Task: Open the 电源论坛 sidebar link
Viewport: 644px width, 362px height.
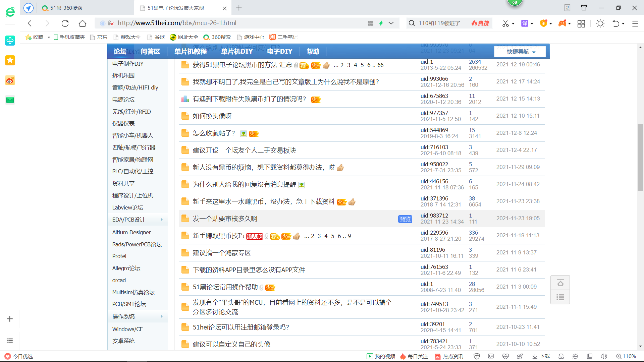Action: [123, 100]
